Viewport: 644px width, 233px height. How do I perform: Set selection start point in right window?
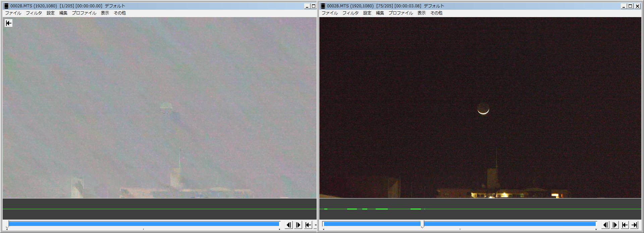625,225
